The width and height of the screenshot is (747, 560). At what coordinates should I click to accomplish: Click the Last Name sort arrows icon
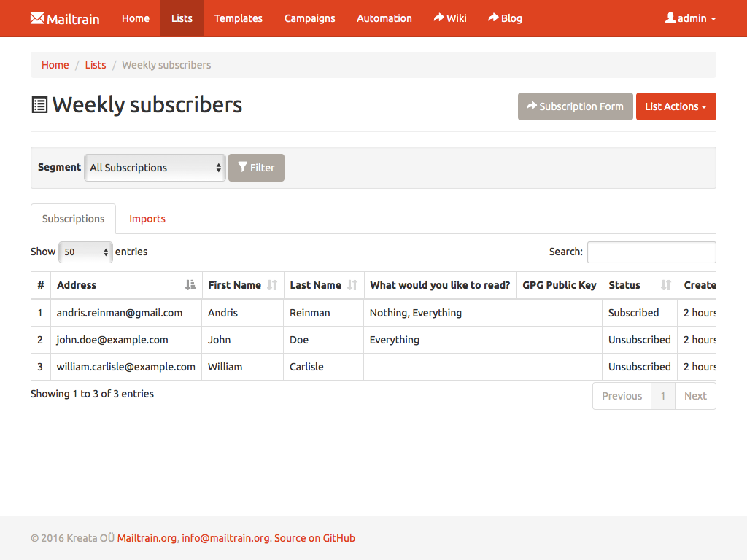[x=352, y=285]
